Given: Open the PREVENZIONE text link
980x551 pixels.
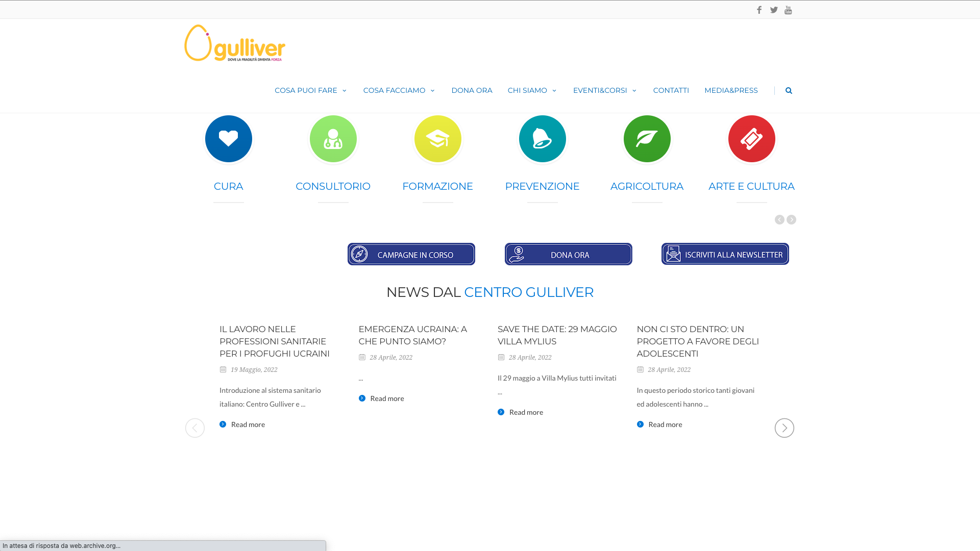Looking at the screenshot, I should click(x=543, y=186).
